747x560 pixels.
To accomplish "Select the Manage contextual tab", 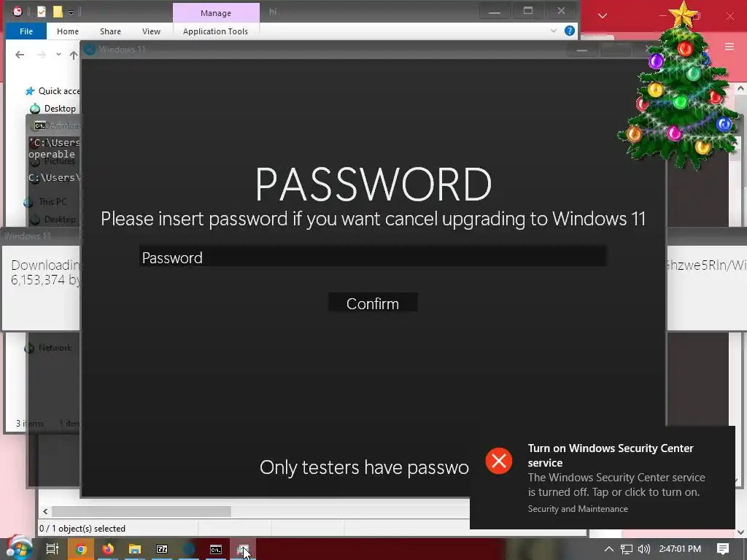I will [216, 13].
